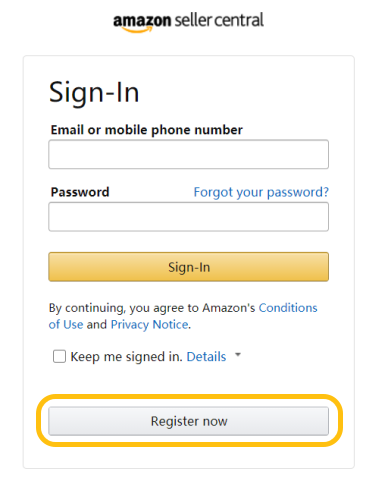Click the yellow Sign-In button

tap(189, 267)
